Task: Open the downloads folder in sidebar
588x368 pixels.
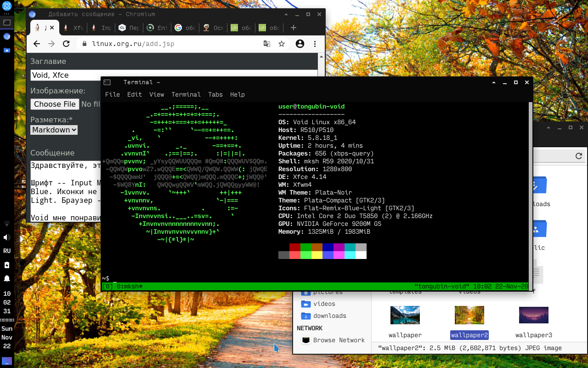Action: click(324, 316)
